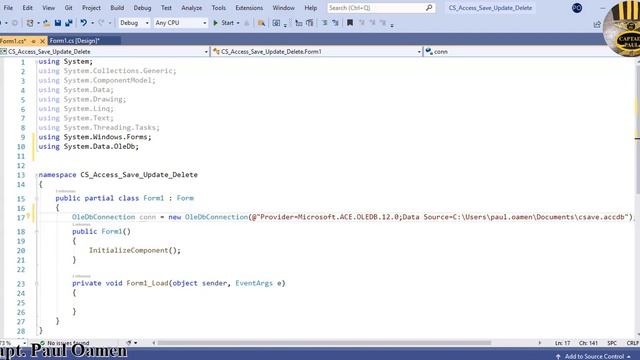Screen dimensions: 640x360
Task: Open the Help menu
Action: pyautogui.click(x=311, y=8)
